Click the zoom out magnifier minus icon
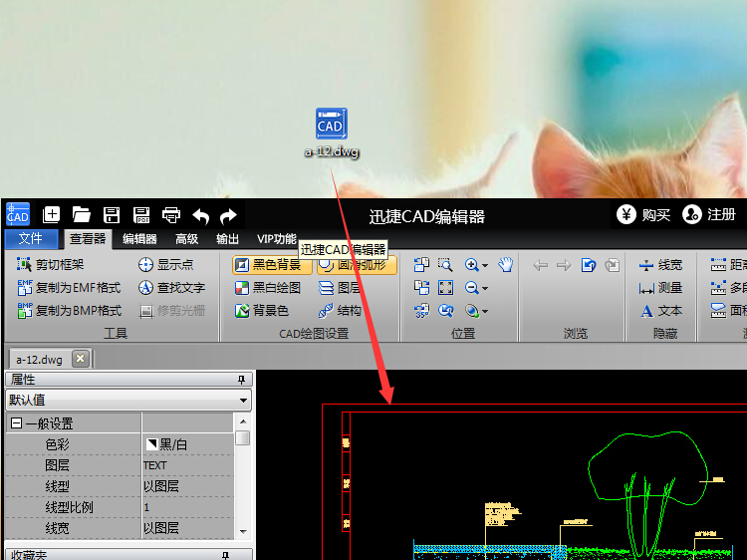The width and height of the screenshot is (747, 560). [472, 287]
